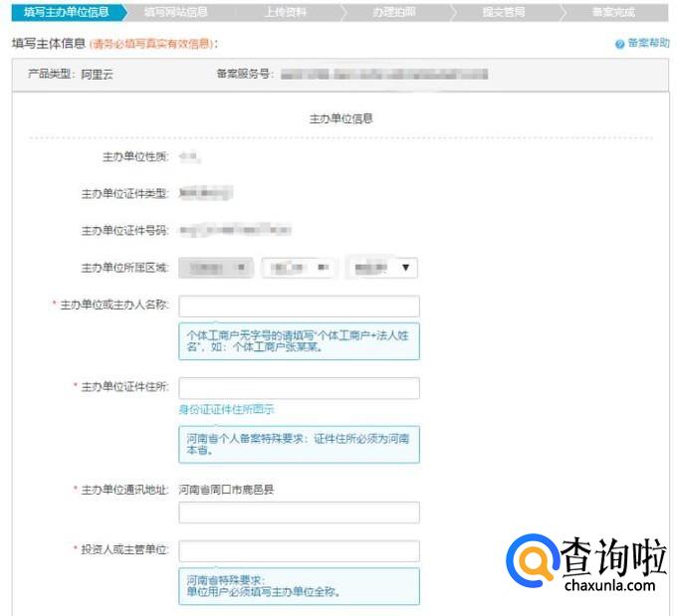The height and width of the screenshot is (616, 679).
Task: Open the first 主办单位所属区域 province dropdown
Action: [x=216, y=268]
